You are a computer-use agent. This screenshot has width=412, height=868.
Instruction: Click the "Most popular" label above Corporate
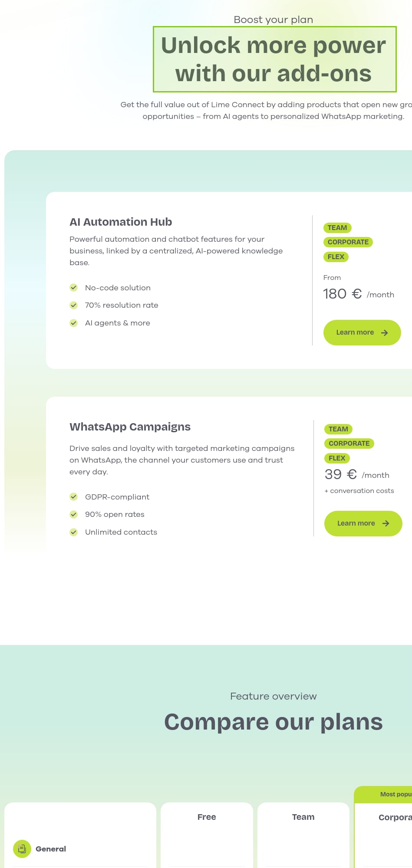click(x=395, y=794)
